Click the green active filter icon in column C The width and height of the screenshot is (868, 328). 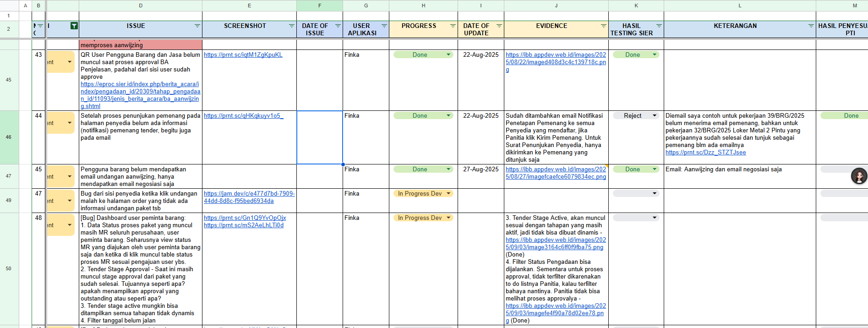coord(74,26)
